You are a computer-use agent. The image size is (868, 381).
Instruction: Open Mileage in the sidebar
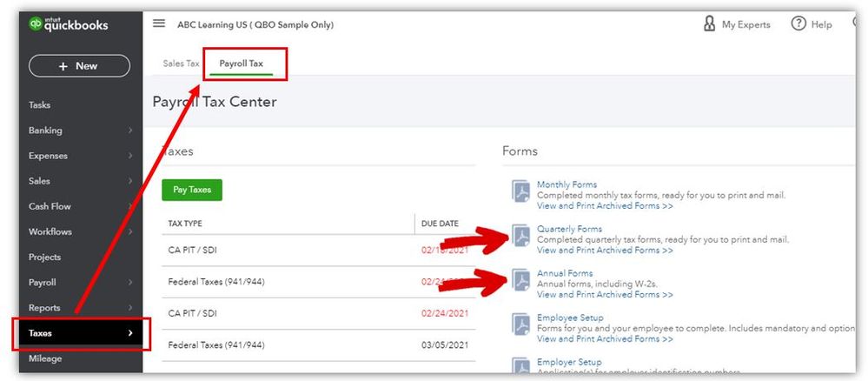point(45,358)
